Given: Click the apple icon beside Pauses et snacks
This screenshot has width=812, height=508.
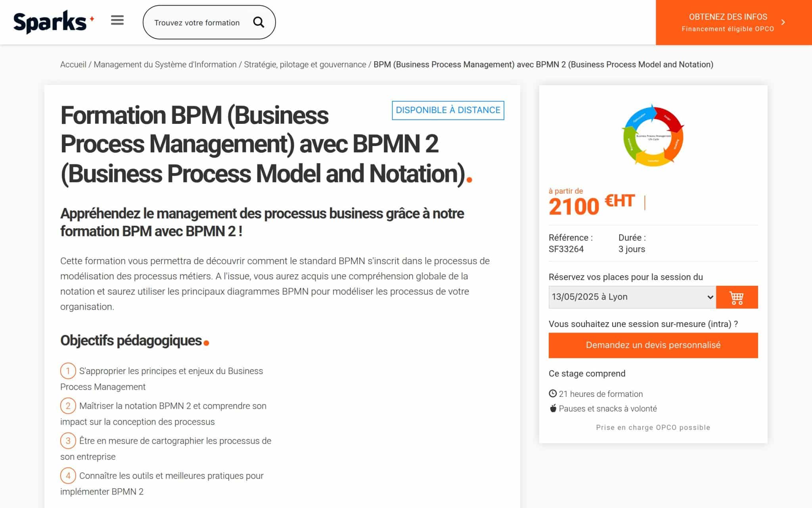Looking at the screenshot, I should [x=553, y=408].
